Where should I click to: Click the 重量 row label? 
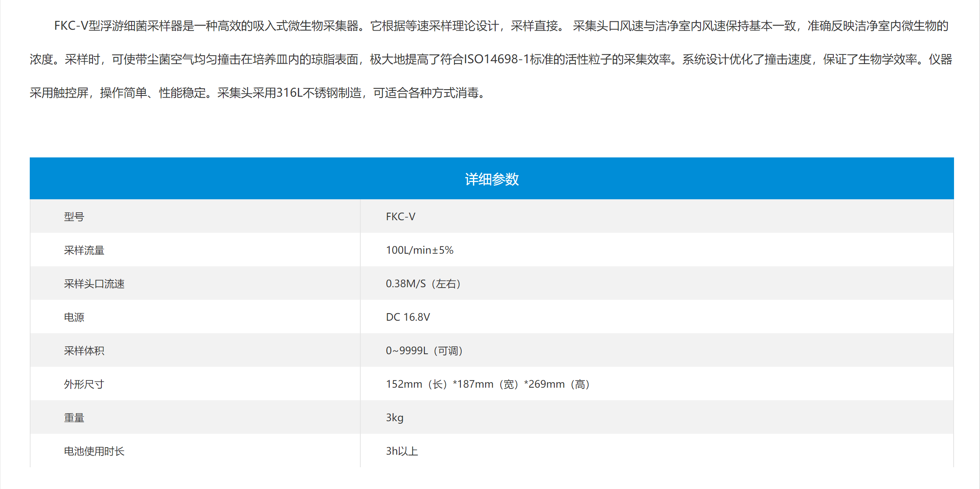[74, 417]
